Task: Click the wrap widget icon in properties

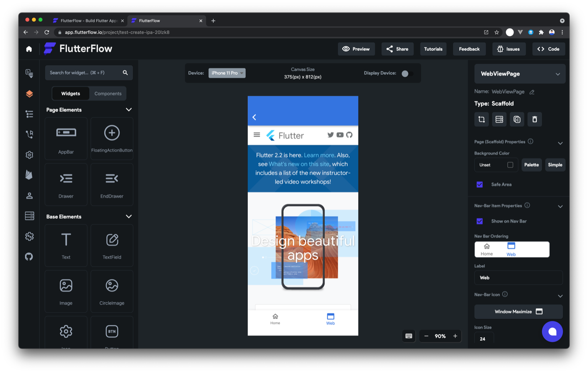Action: [482, 119]
